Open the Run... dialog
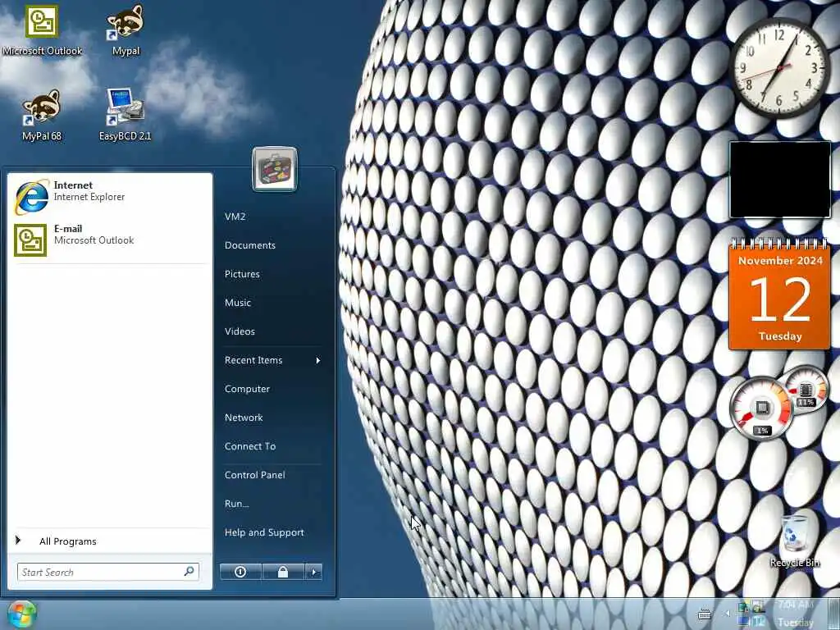Screen dimensions: 840x630 [x=272, y=504]
